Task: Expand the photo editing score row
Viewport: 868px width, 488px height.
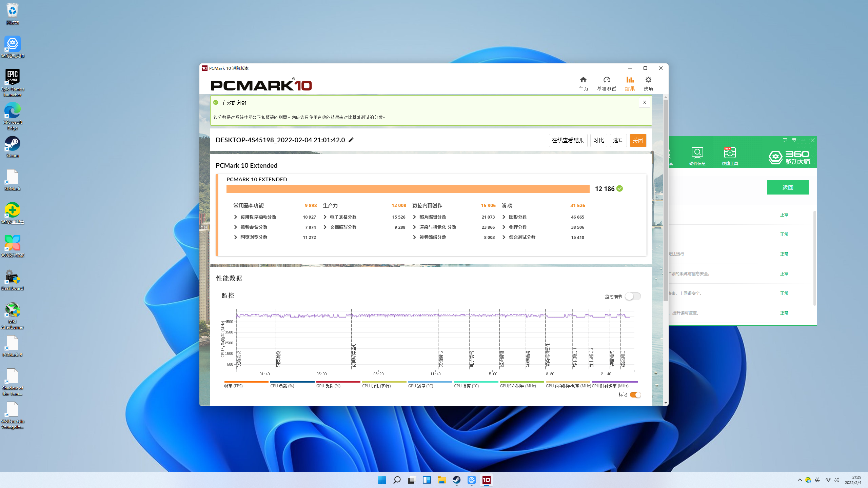Action: [414, 217]
